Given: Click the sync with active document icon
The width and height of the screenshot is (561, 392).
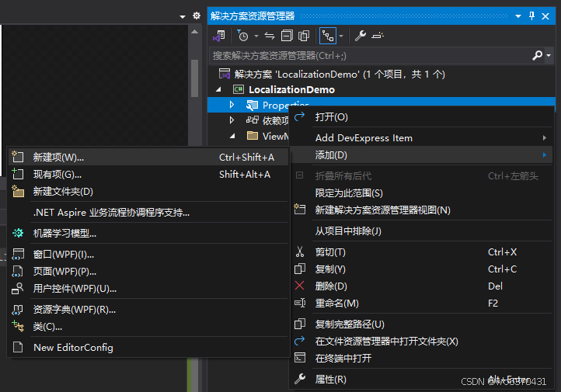Looking at the screenshot, I should 270,36.
